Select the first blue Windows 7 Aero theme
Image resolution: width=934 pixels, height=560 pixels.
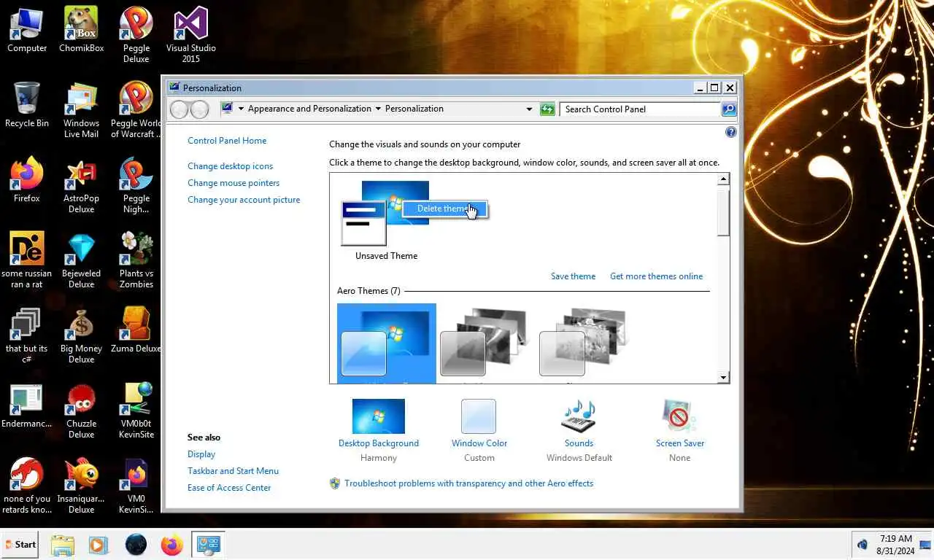click(386, 343)
